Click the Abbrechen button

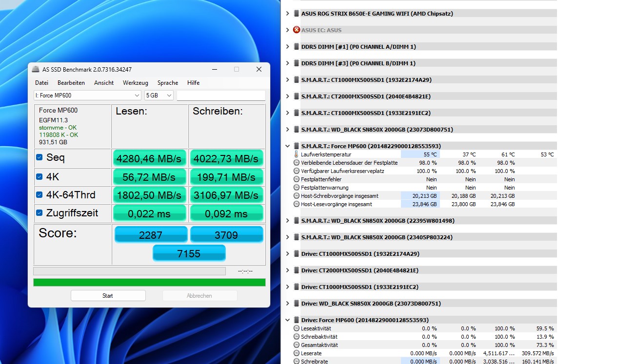tap(199, 296)
